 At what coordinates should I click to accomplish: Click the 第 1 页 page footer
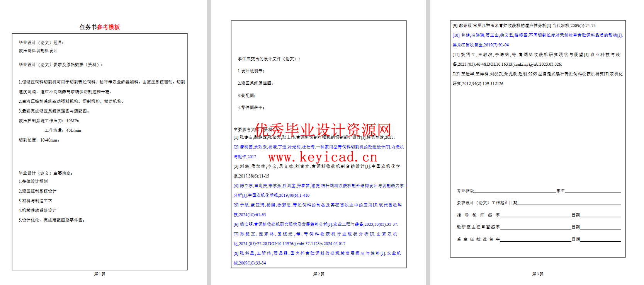[x=100, y=274]
